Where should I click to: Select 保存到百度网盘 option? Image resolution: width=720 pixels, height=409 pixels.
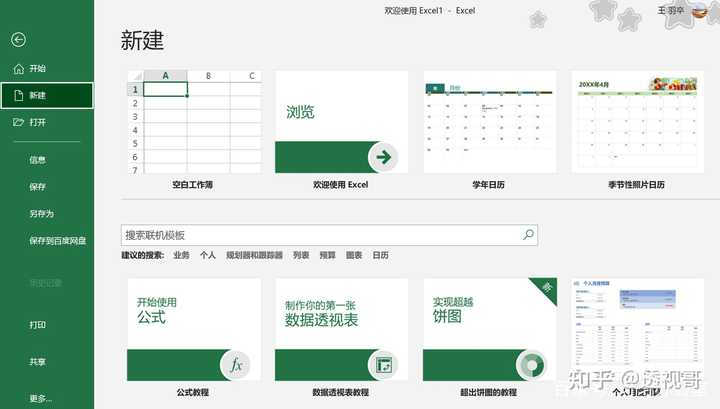(58, 241)
